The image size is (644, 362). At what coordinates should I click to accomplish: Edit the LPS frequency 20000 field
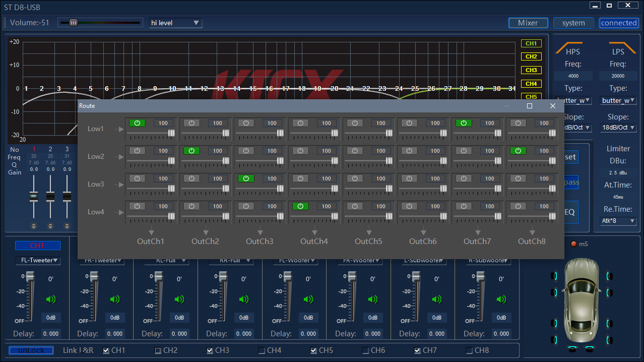[x=618, y=76]
